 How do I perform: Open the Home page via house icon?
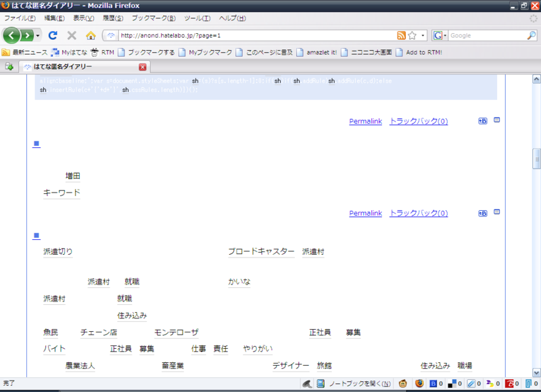(91, 35)
